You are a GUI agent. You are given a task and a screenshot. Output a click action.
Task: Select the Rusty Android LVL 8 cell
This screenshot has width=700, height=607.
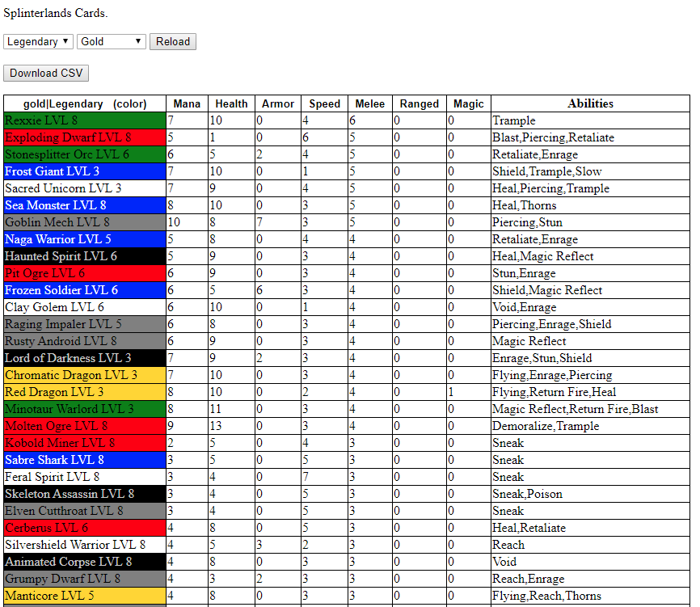click(85, 341)
